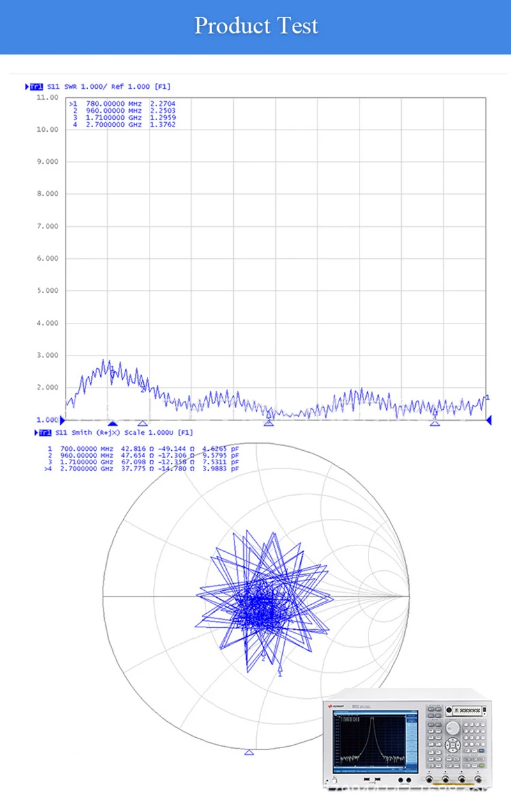Viewport: 511px width, 812px height.
Task: Click the left blue reference arrow at 1.000
Action: (x=62, y=420)
